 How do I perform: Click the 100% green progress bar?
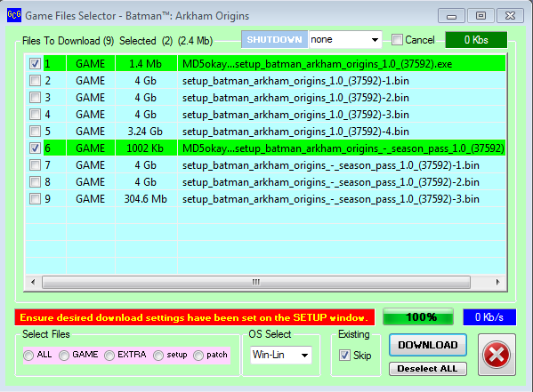tap(418, 317)
